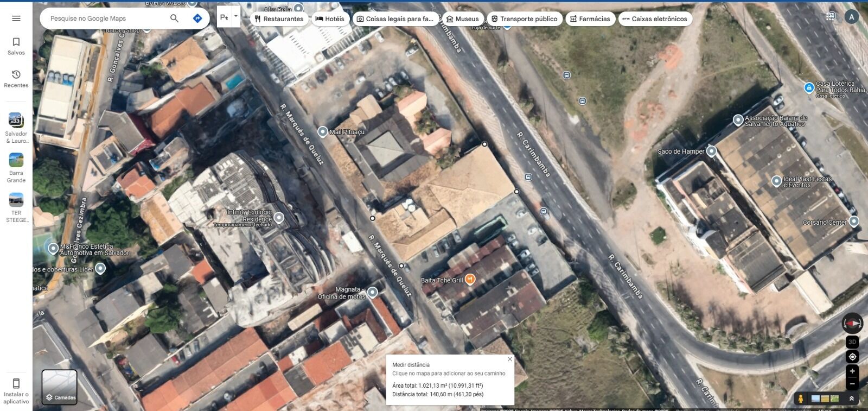
Task: Select the Farmácias category chip
Action: click(x=590, y=19)
